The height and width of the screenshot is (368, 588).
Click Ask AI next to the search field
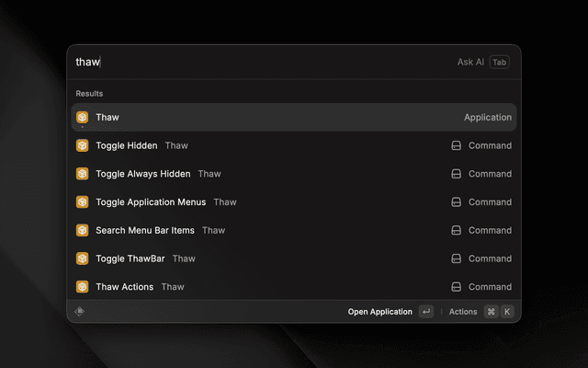[x=470, y=62]
